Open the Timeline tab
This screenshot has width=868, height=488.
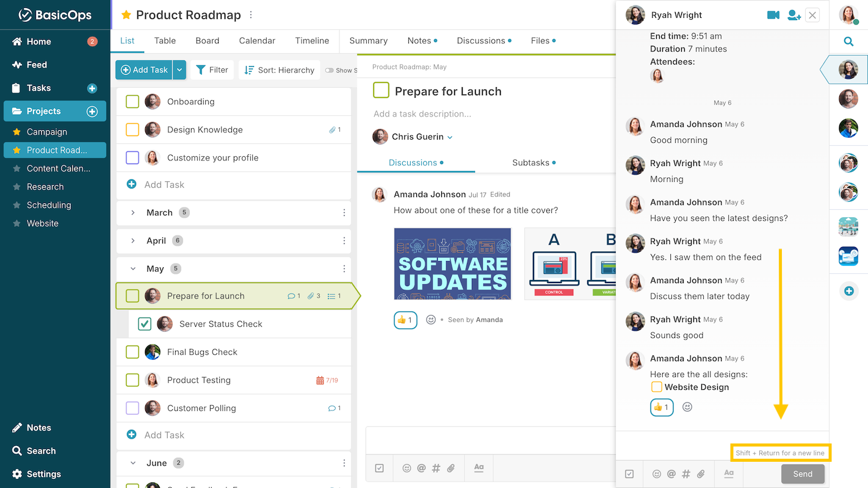point(312,41)
